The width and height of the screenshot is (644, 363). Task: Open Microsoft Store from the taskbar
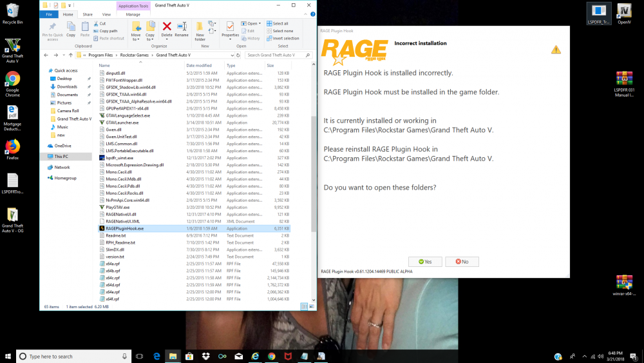[x=189, y=357]
